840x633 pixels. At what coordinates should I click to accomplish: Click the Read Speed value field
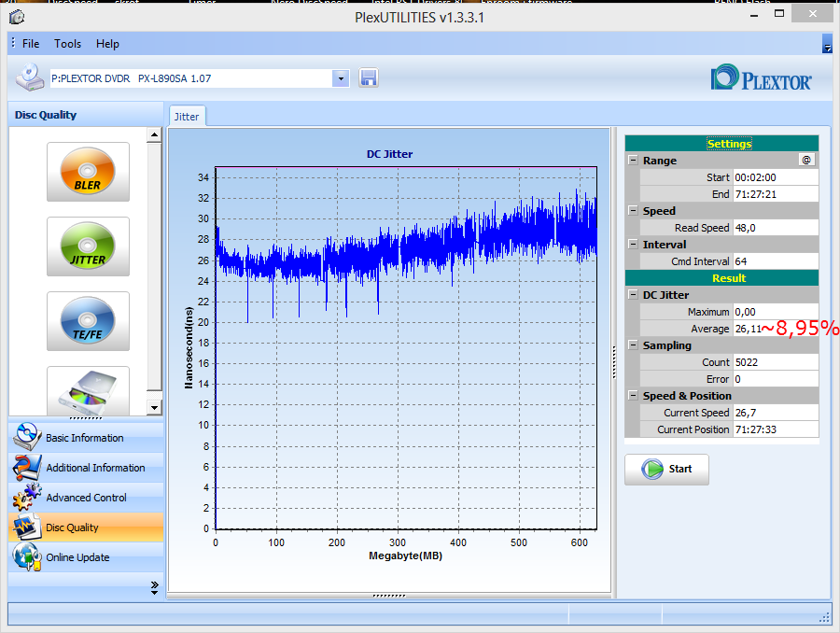(x=776, y=228)
